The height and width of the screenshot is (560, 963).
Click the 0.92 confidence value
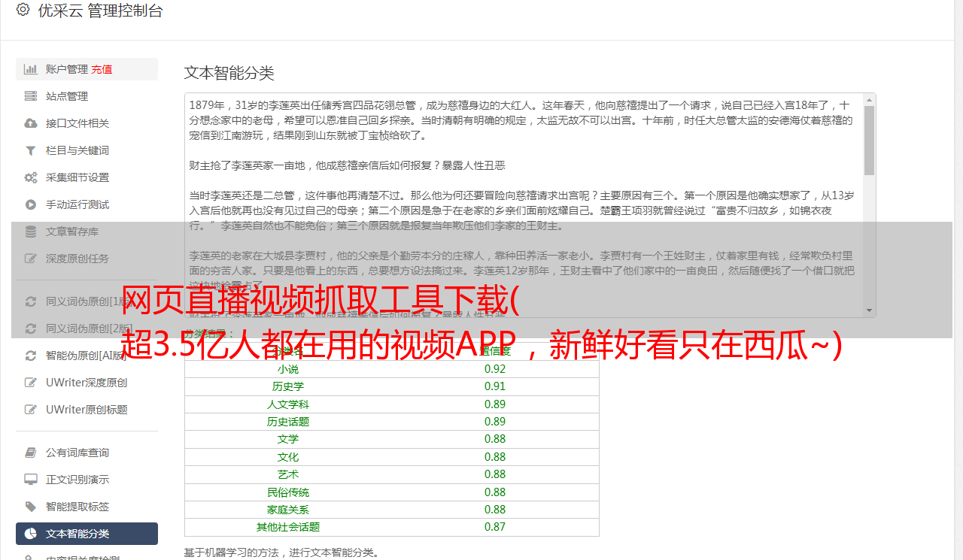tap(495, 369)
